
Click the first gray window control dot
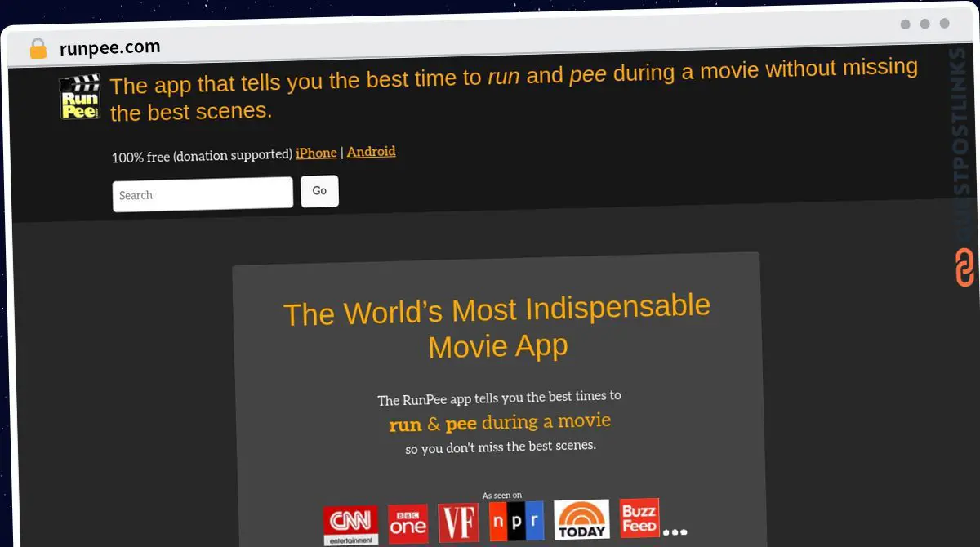point(905,24)
